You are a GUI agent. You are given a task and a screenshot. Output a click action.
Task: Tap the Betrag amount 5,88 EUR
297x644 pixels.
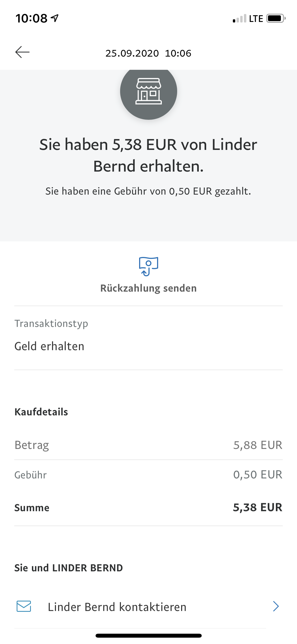tap(258, 445)
